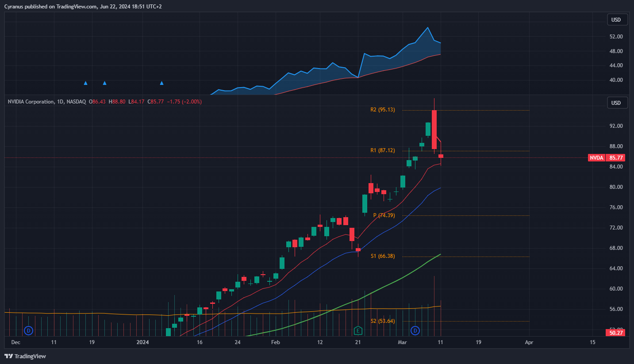The image size is (634, 364).
Task: Select the P (74.39) pivot label
Action: [384, 215]
